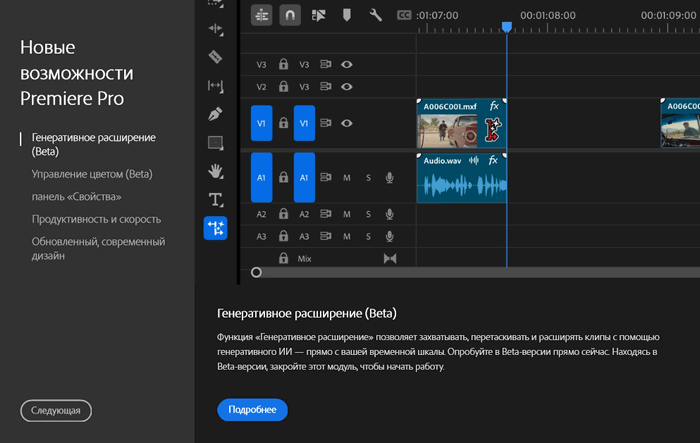Viewport: 700px width, 443px height.
Task: Hide track V2 with eye icon
Action: [x=347, y=86]
